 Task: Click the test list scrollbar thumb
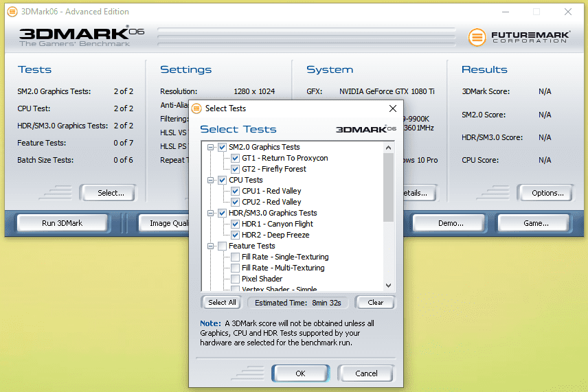click(389, 187)
